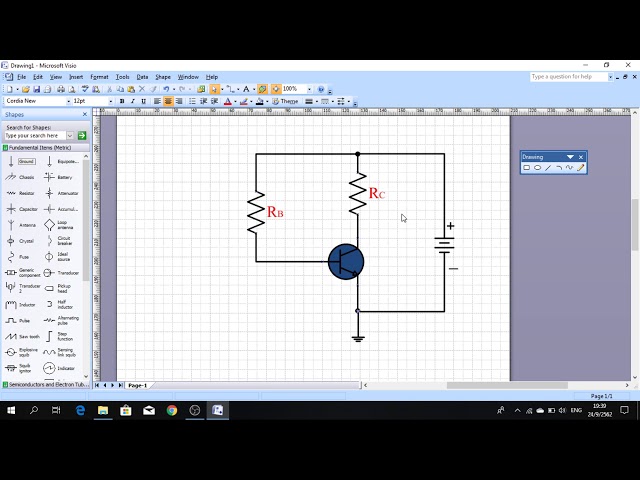
Task: Open the Format menu
Action: coord(99,77)
